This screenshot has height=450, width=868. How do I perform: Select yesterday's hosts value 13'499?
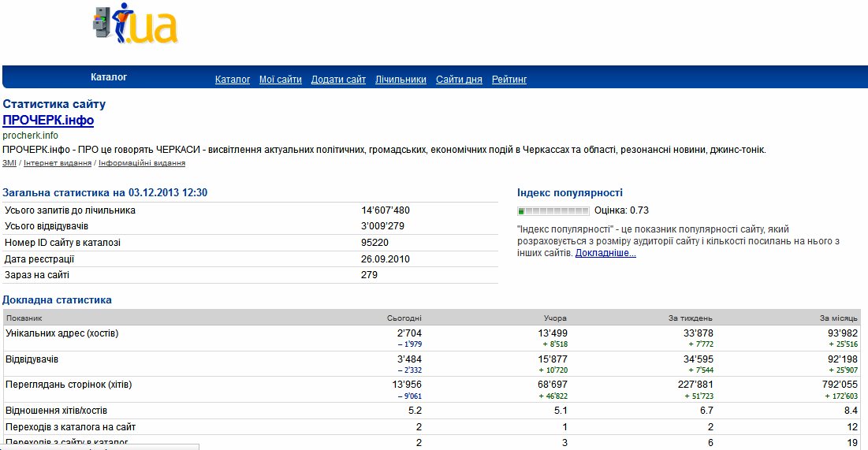pos(553,333)
